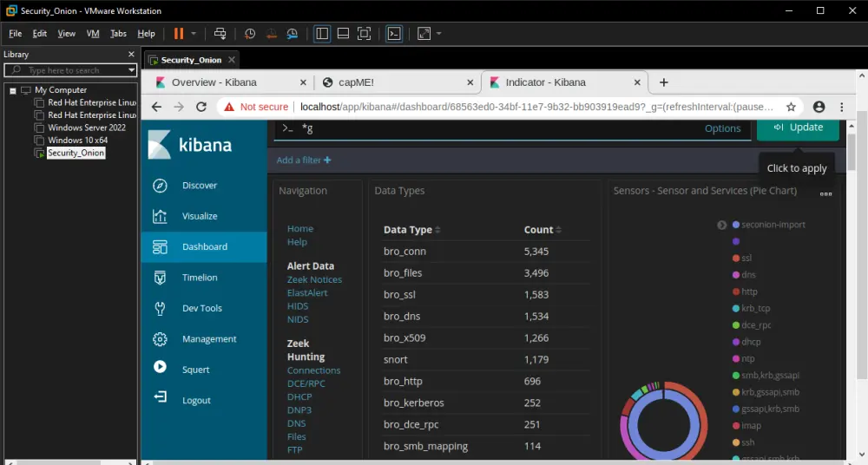Click the VMware pause button
The height and width of the screenshot is (465, 868).
coord(178,34)
